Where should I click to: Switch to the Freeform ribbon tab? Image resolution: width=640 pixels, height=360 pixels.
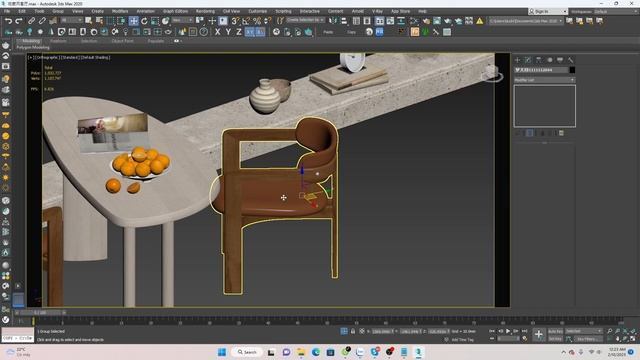(x=58, y=41)
